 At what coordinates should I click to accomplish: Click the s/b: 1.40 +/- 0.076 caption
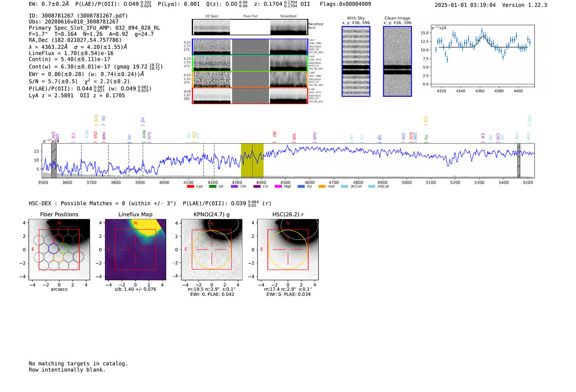[x=135, y=289]
